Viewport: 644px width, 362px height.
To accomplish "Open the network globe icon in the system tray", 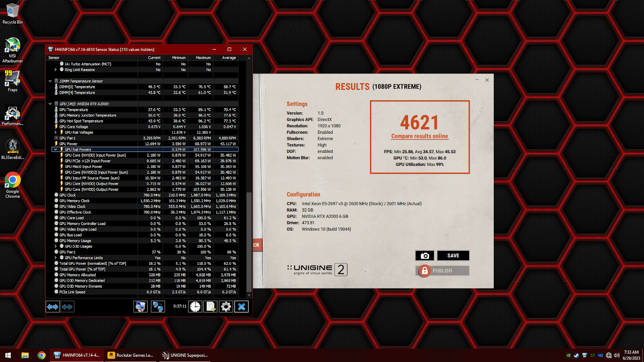I will click(609, 355).
